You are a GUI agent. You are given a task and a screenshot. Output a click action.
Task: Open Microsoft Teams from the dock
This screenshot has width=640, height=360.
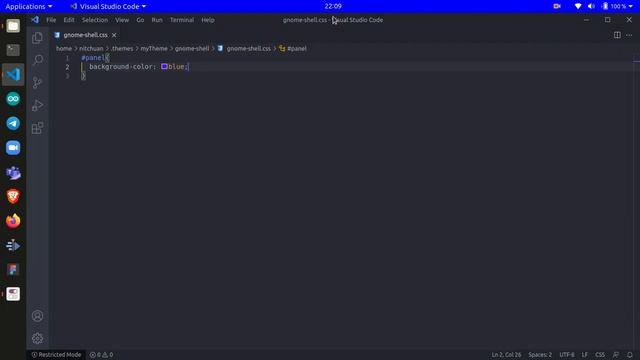(13, 172)
